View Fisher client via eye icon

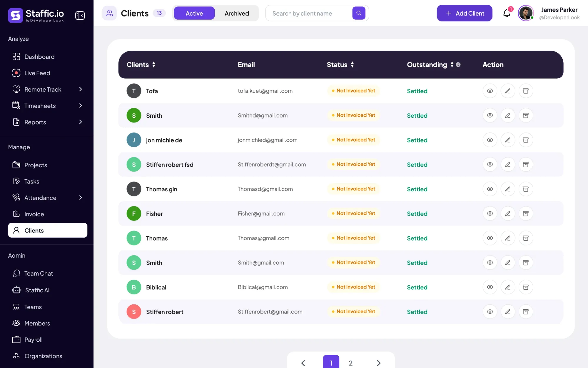tap(490, 213)
